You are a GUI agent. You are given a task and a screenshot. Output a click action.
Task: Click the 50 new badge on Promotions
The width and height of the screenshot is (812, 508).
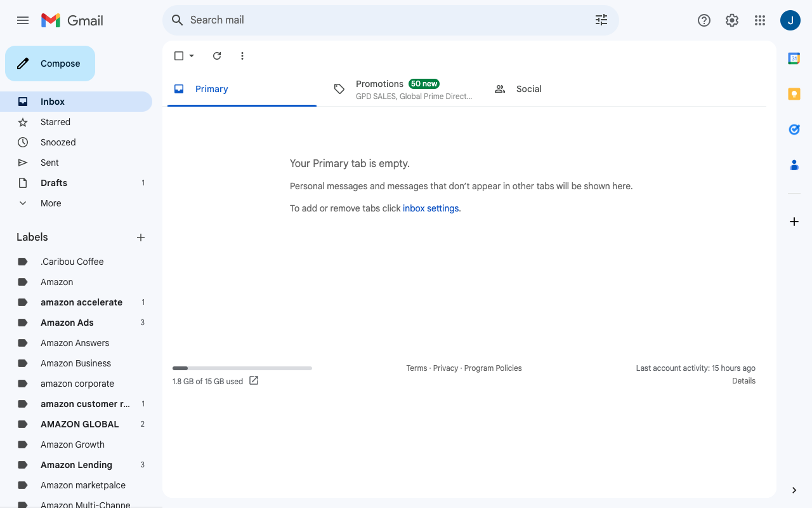[424, 84]
